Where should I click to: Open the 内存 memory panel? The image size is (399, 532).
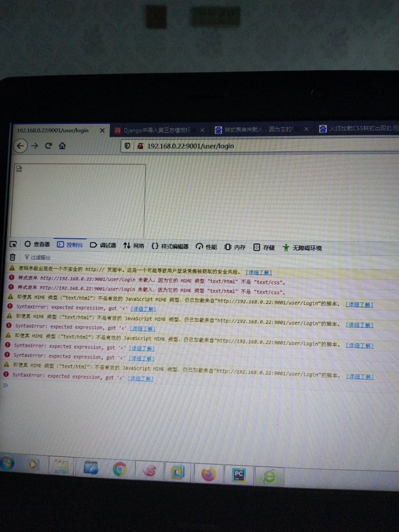click(235, 247)
